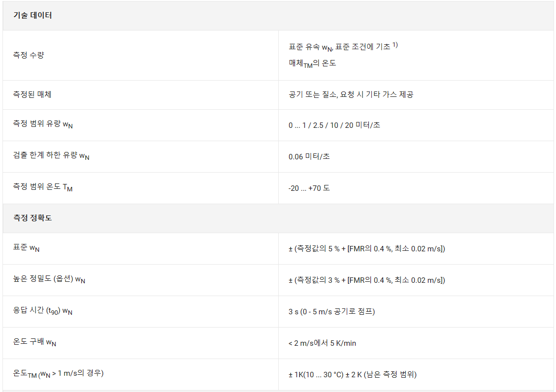Click the 높은 정밀도 (옵션) label
The image size is (556, 392).
[x=49, y=280]
